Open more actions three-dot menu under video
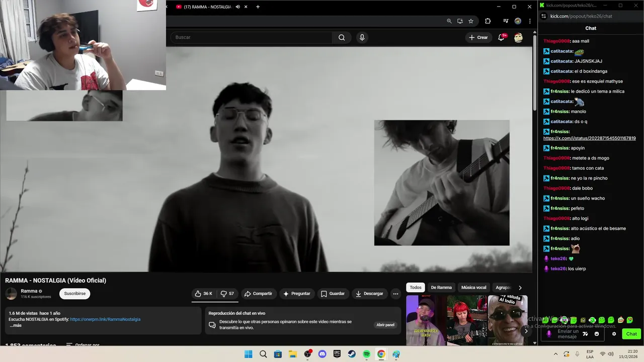Screen dimensions: 644x362 (395, 294)
